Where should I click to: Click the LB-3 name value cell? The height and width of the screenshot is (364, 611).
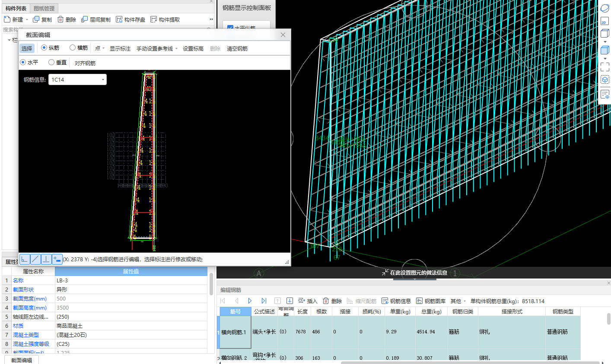point(131,280)
